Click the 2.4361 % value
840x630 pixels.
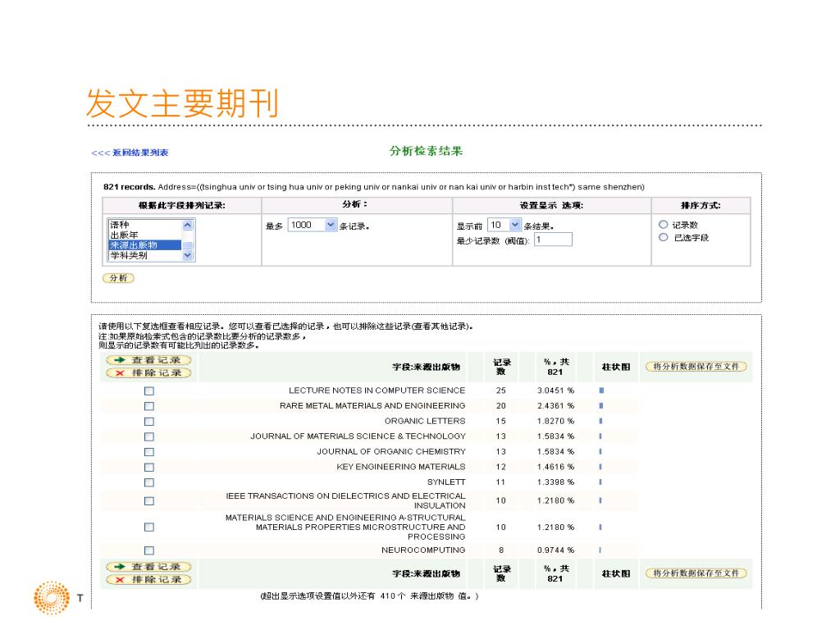[x=555, y=405]
